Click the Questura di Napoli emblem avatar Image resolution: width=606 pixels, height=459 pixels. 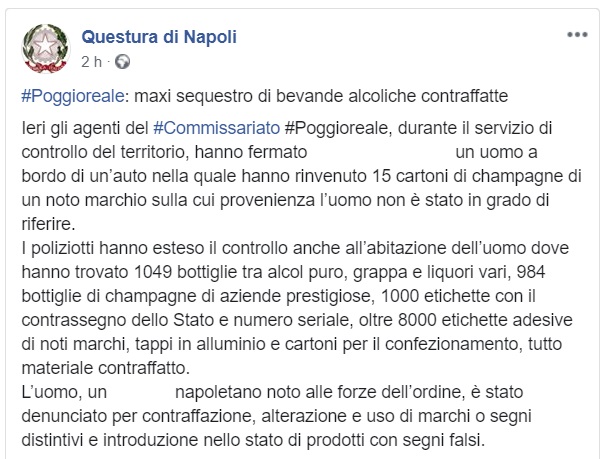[44, 48]
